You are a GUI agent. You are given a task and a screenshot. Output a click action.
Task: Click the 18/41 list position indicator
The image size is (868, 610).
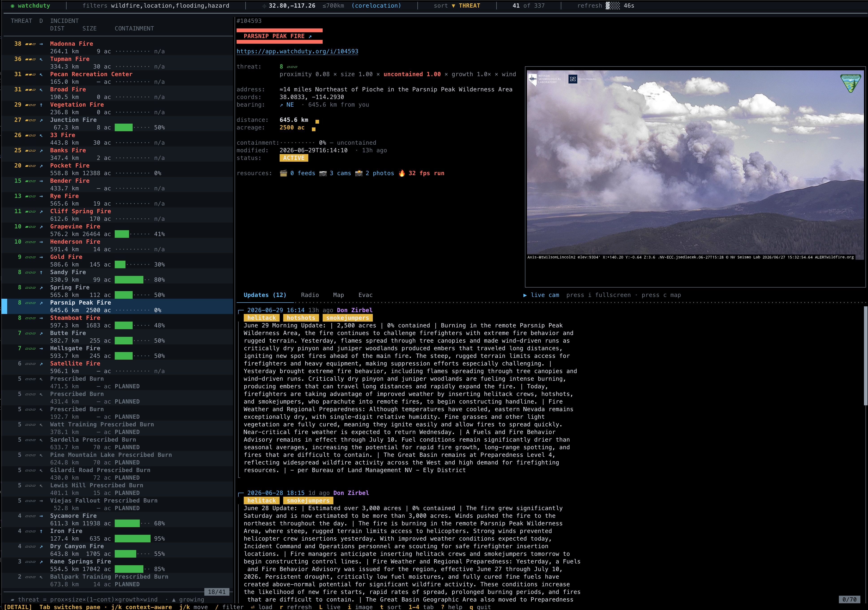coord(217,592)
